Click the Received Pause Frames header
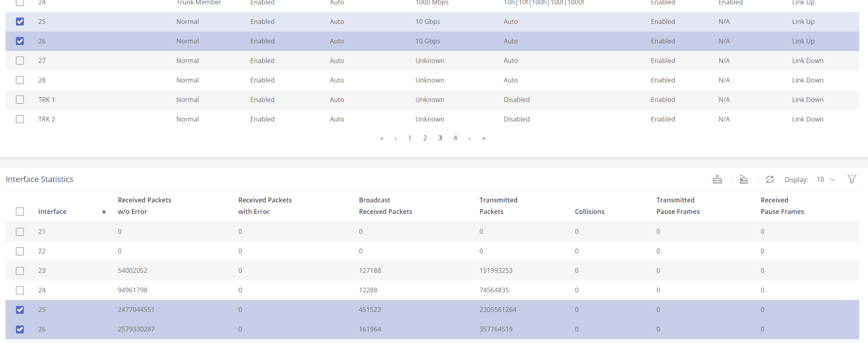 (782, 206)
